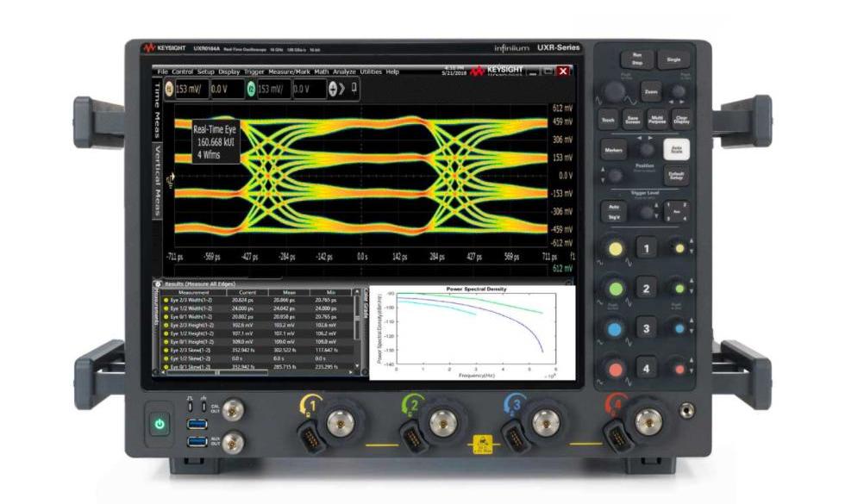This screenshot has height=504, width=864.
Task: Click the Zoom button
Action: 651,92
